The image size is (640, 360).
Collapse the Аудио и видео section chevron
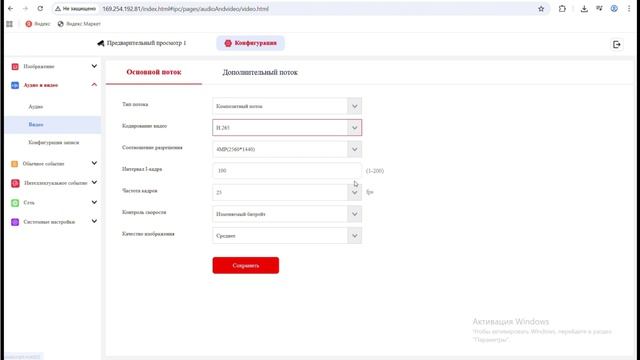[x=94, y=85]
